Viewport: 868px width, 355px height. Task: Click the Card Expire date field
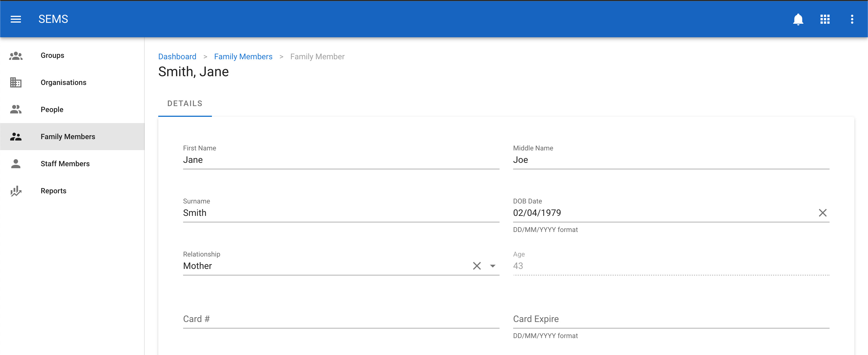click(670, 319)
